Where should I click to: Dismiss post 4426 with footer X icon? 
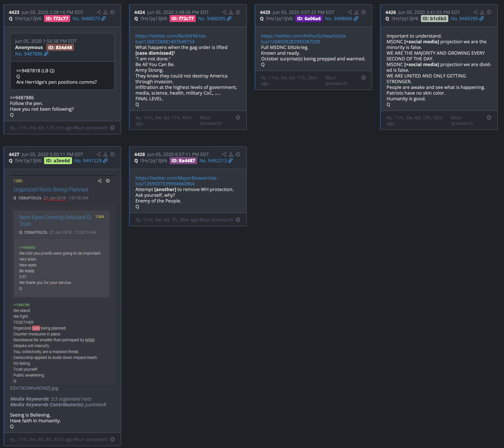pyautogui.click(x=489, y=117)
